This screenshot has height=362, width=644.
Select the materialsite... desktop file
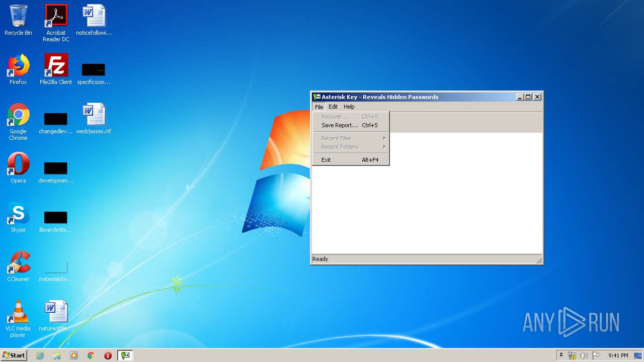pos(56,270)
